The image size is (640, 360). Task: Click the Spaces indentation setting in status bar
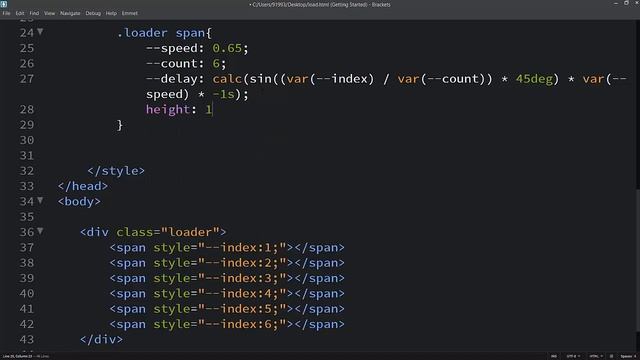[628, 356]
